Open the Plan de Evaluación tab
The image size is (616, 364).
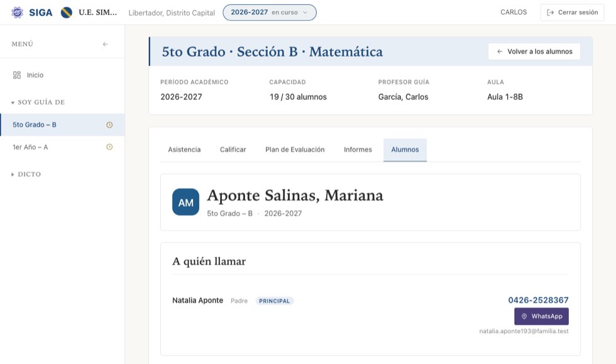pos(295,150)
